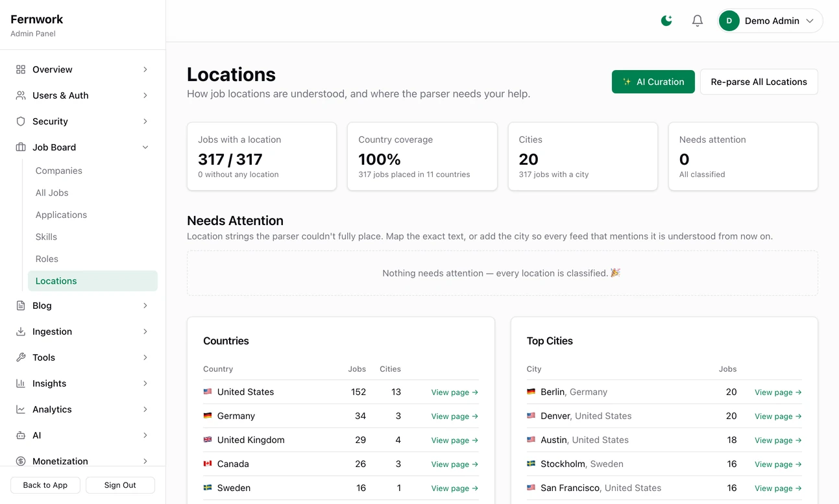Click the Tools wrench icon
Screen dimensions: 839x504
(x=21, y=357)
